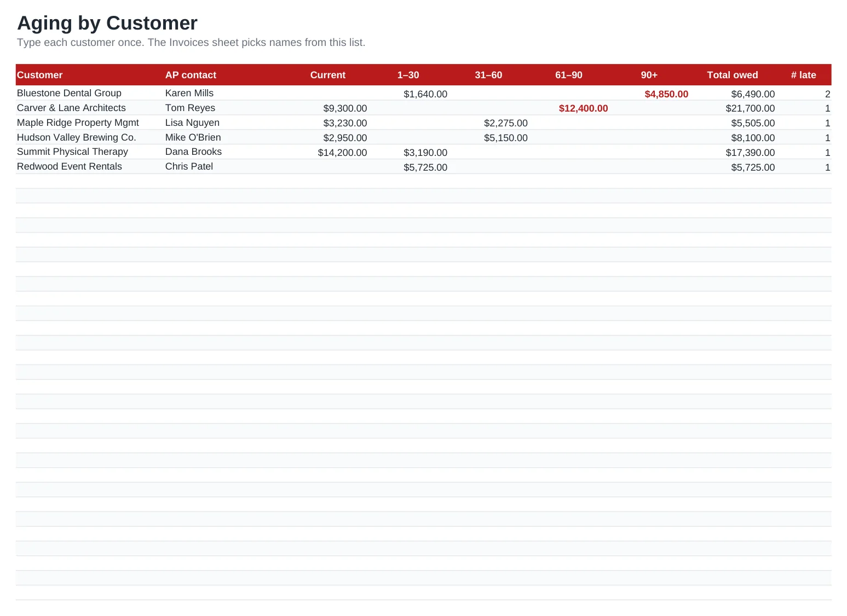The image size is (847, 616).
Task: Click the Aging by Customer title
Action: pos(107,23)
